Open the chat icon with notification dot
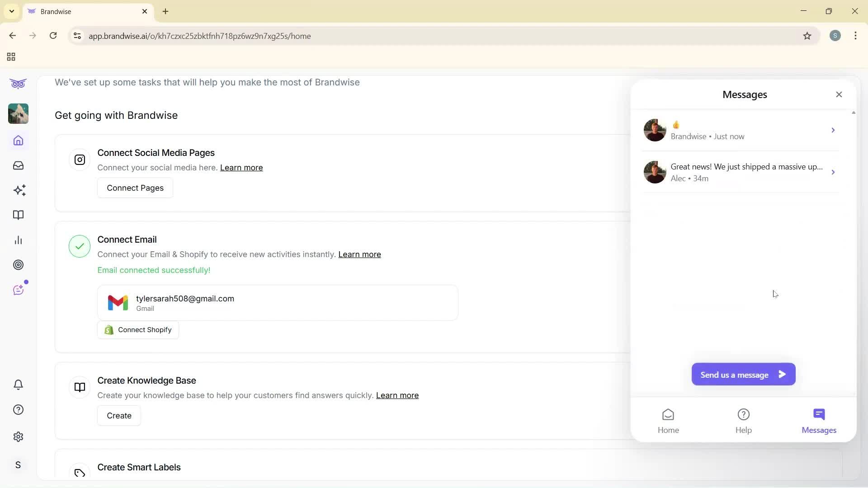This screenshot has width=868, height=488. pos(19,290)
